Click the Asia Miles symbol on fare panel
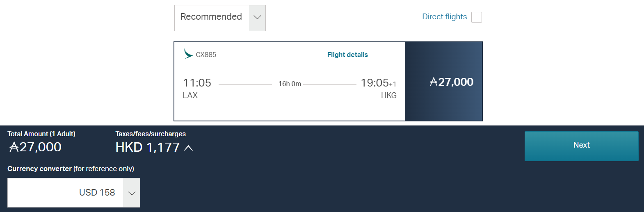The image size is (644, 212). (434, 82)
